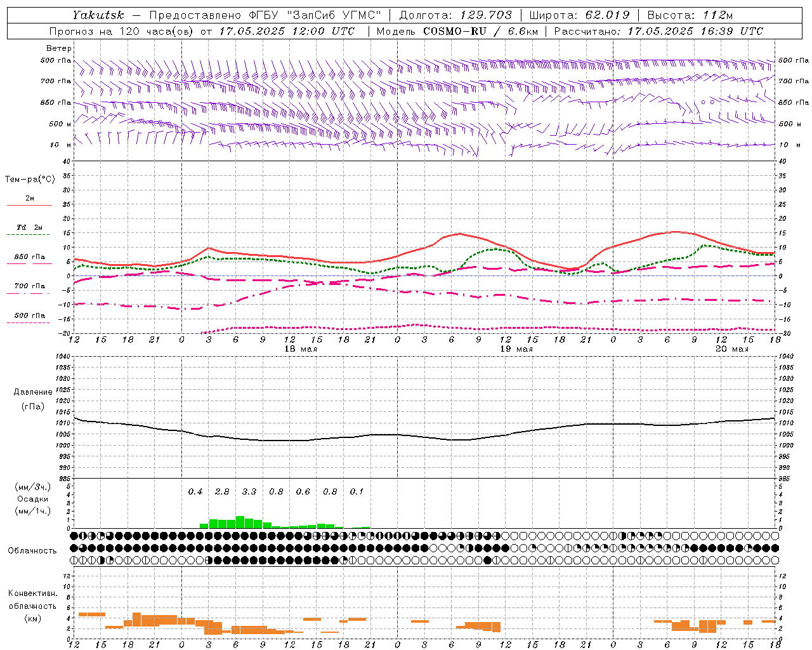
Task: Click the 'Облачность' cloud cover label
Action: [32, 551]
